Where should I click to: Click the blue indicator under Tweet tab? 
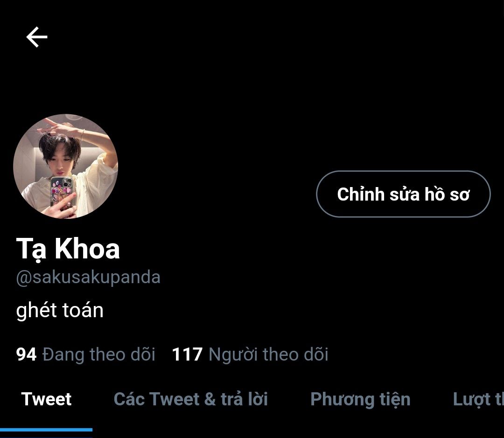click(46, 430)
